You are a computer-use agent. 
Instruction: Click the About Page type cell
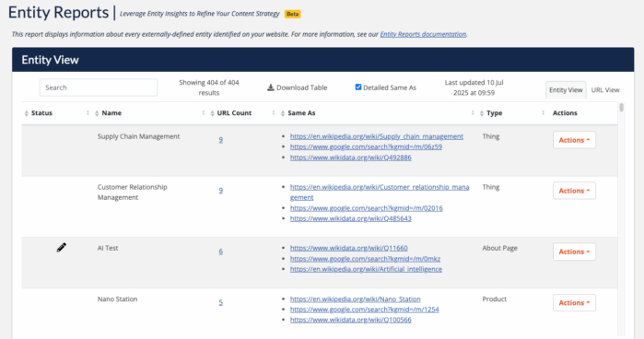pos(499,248)
